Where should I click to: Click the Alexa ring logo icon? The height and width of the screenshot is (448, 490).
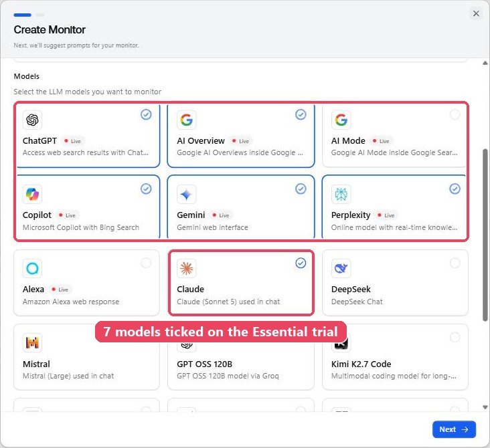pos(32,269)
